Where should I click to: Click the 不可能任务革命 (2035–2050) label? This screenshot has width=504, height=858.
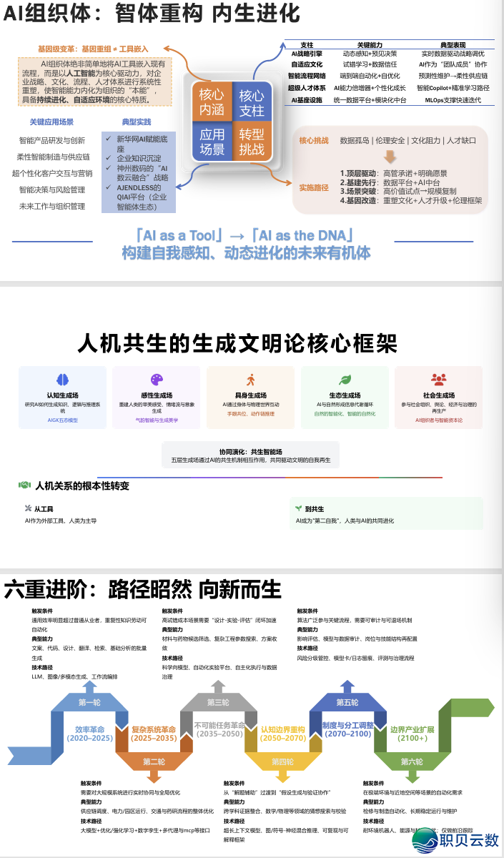(219, 729)
